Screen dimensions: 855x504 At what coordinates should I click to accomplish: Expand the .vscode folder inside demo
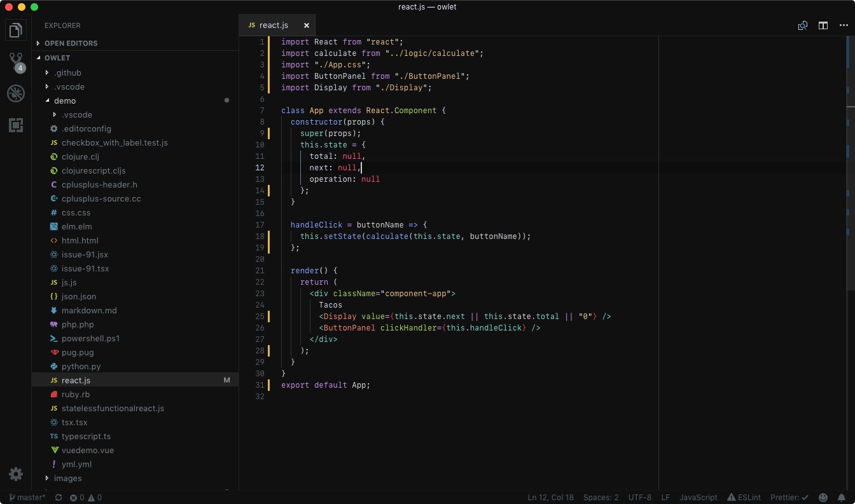coord(135,114)
